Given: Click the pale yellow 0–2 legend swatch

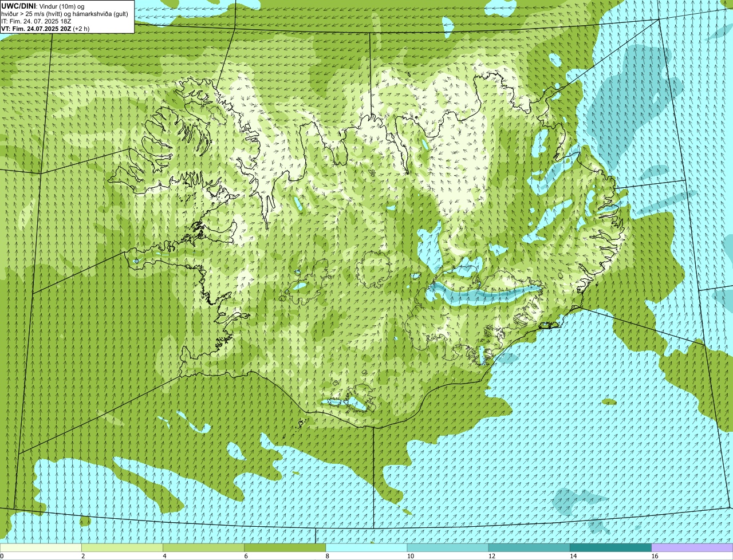Looking at the screenshot, I should pos(41,547).
